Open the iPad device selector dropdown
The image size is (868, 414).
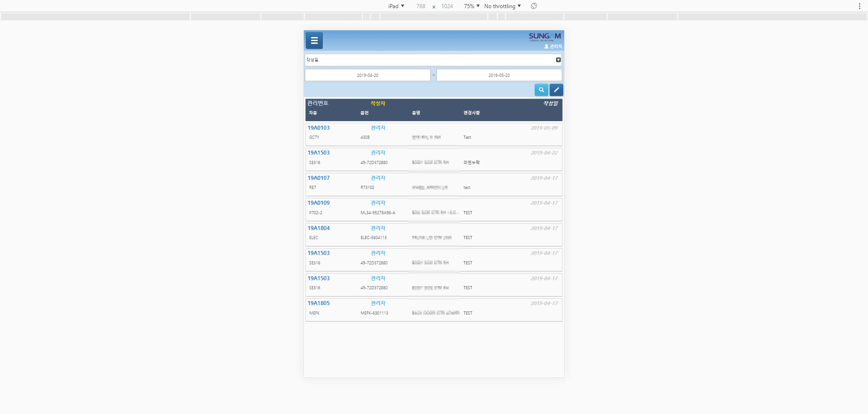tap(396, 6)
